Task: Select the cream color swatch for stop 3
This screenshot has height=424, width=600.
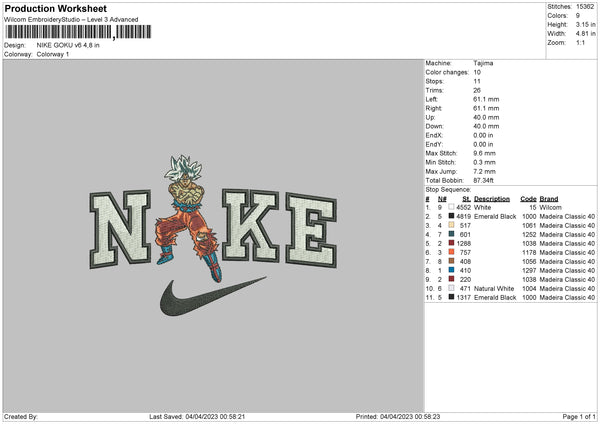Action: [x=451, y=225]
